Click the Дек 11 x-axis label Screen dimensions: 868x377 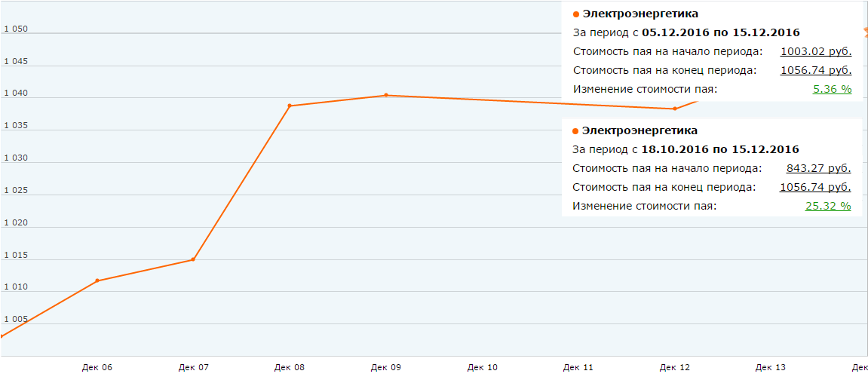[x=578, y=367]
